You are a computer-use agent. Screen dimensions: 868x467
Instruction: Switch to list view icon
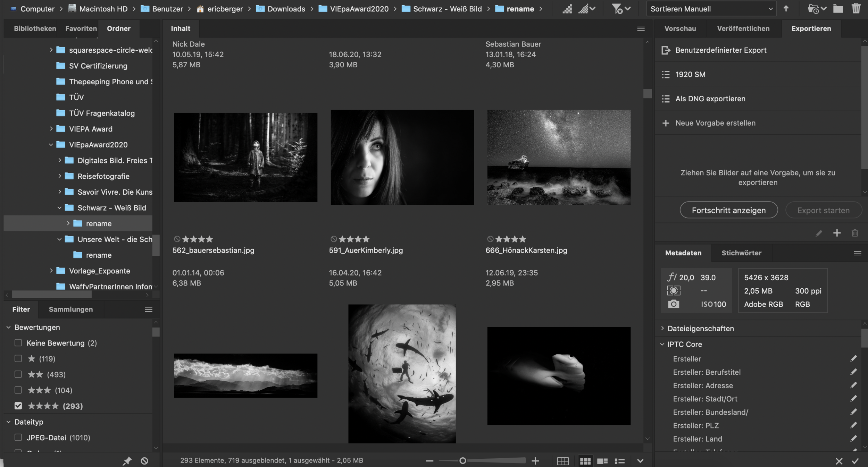(619, 461)
